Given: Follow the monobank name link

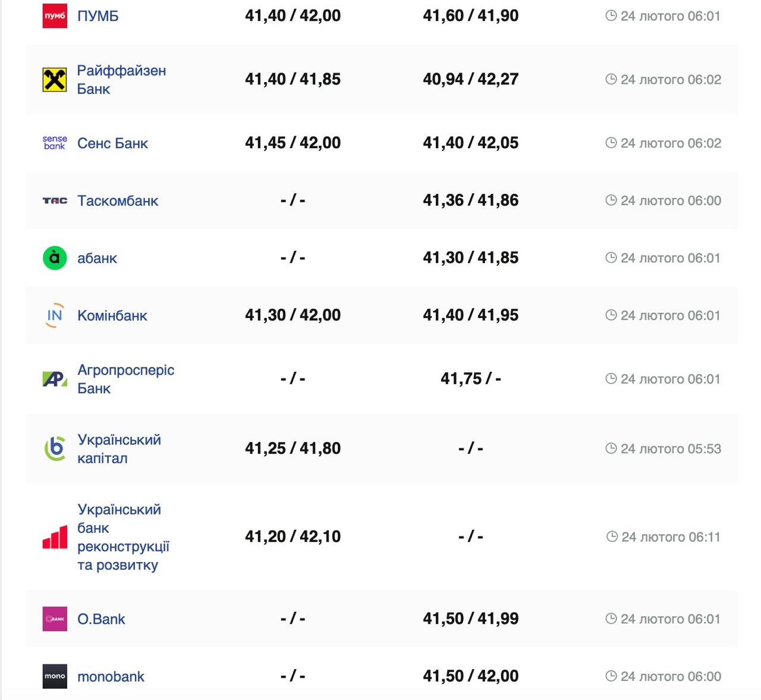Looking at the screenshot, I should coord(111,677).
